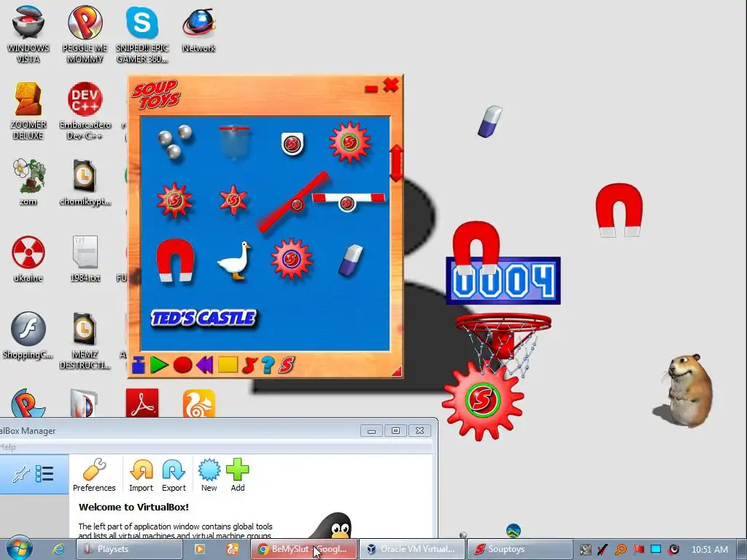Select the orange UC Browser desktop icon
This screenshot has width=747, height=560.
(199, 403)
